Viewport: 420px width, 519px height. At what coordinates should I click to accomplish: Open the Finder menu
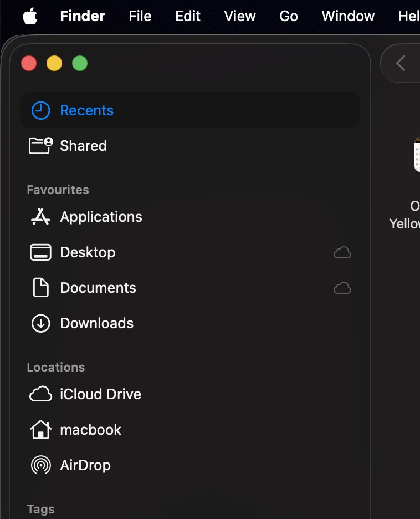coord(82,16)
